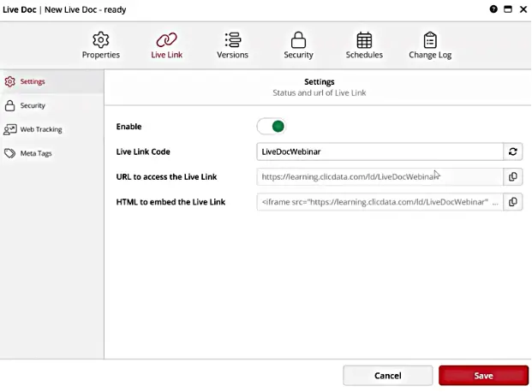Switch to the Versions tab
The height and width of the screenshot is (392, 532).
coord(232,45)
